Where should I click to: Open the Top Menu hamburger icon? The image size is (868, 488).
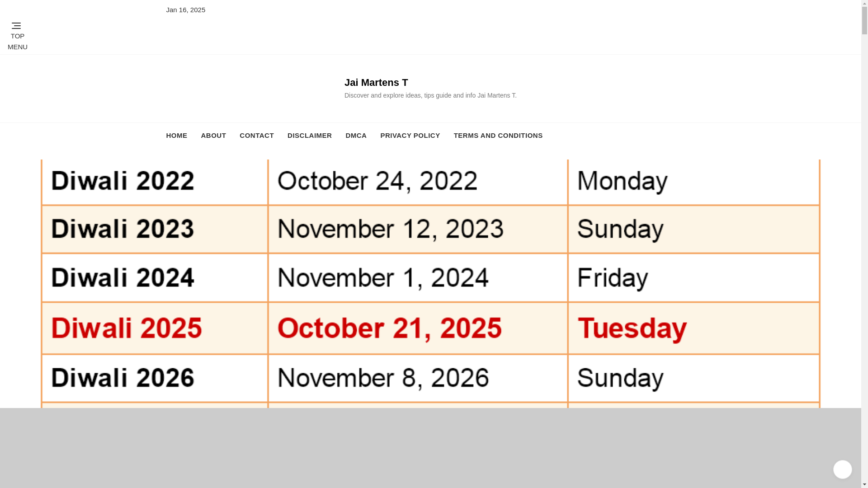(16, 26)
